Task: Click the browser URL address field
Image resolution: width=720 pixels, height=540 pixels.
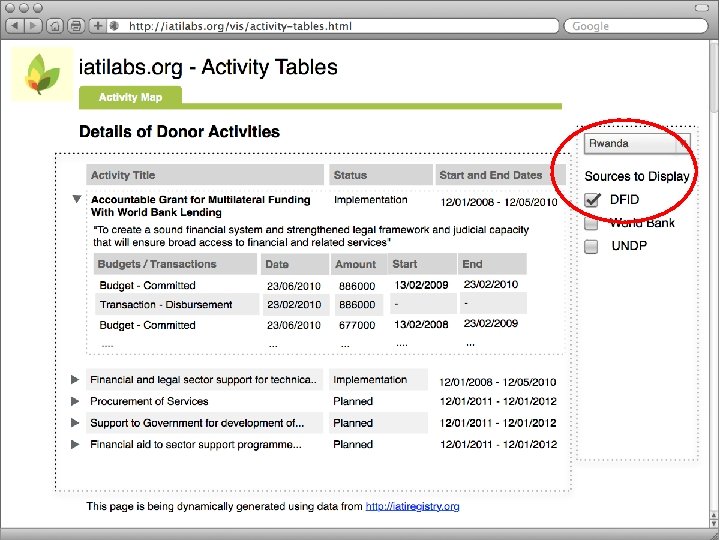Action: (333, 26)
